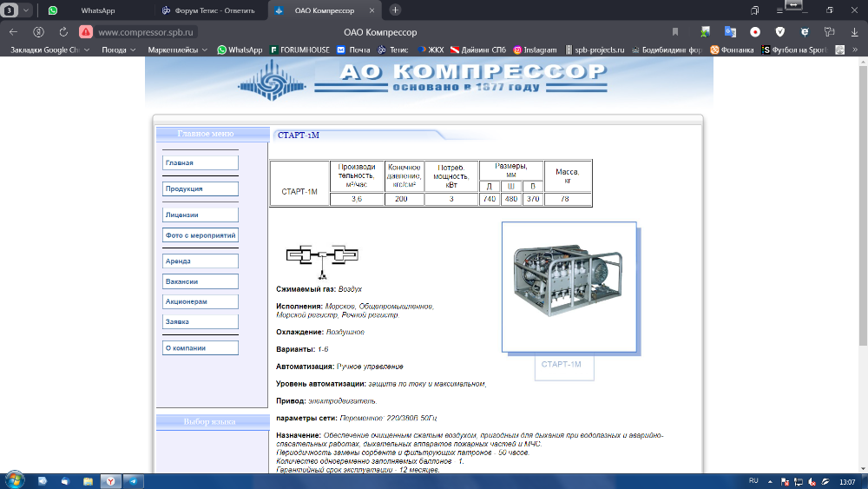Open Лицензии menu item
Viewport: 868px width, 489px height.
[201, 215]
